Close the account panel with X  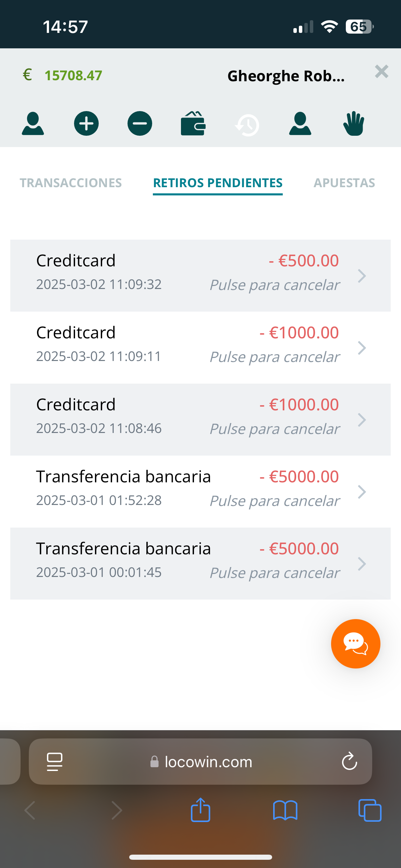(x=381, y=72)
